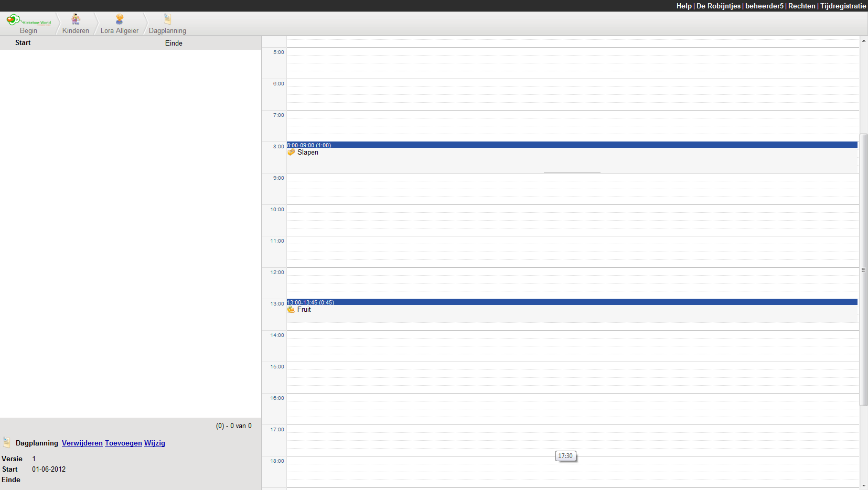Open De Robijntjes in top menu
Viewport: 868px width, 490px height.
[718, 6]
